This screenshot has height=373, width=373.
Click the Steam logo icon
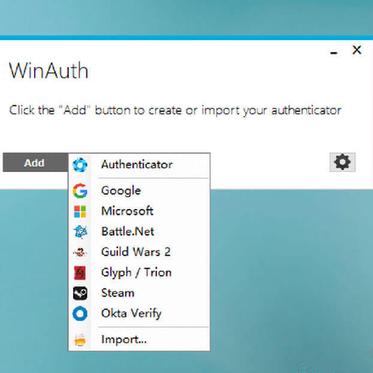tap(80, 293)
